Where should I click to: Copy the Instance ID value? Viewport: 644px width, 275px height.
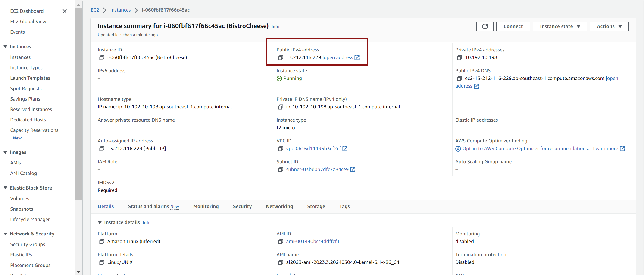pos(102,58)
